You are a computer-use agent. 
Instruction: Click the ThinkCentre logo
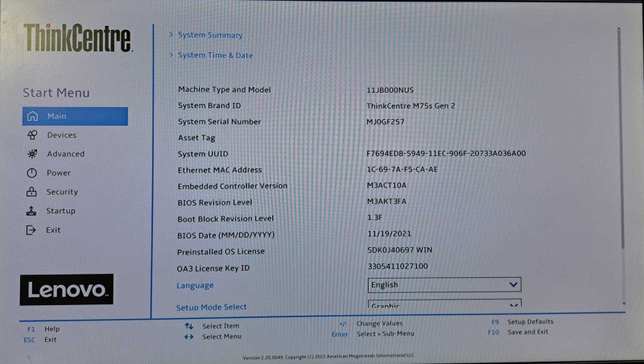point(78,38)
